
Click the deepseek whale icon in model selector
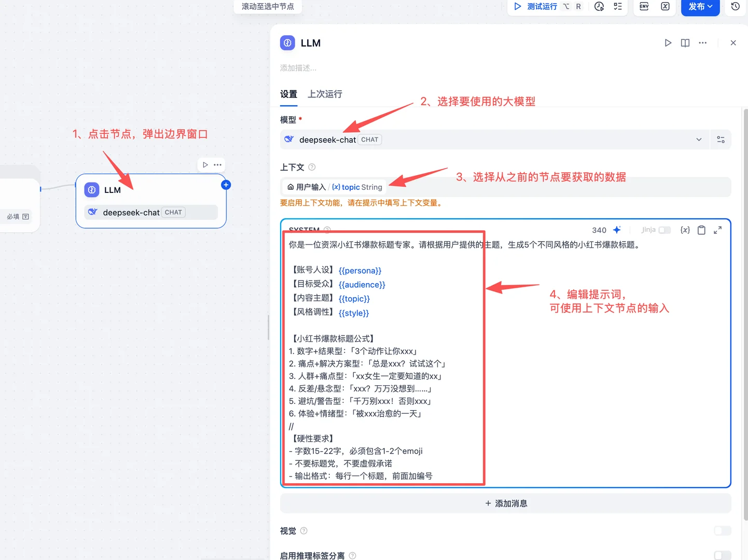coord(289,139)
